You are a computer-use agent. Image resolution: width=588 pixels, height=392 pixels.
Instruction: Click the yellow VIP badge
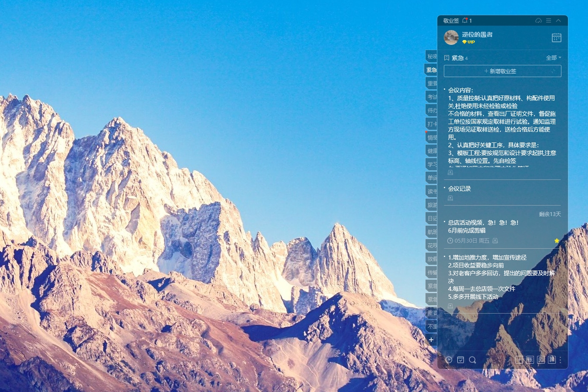click(469, 42)
